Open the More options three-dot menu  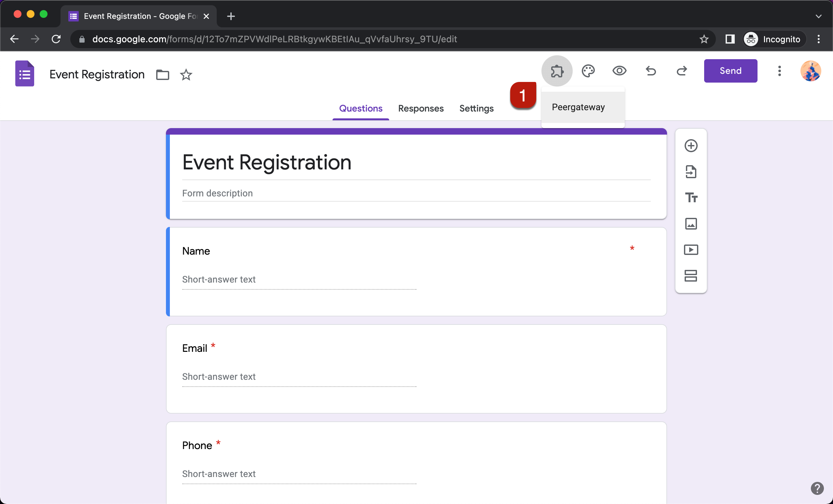(779, 71)
